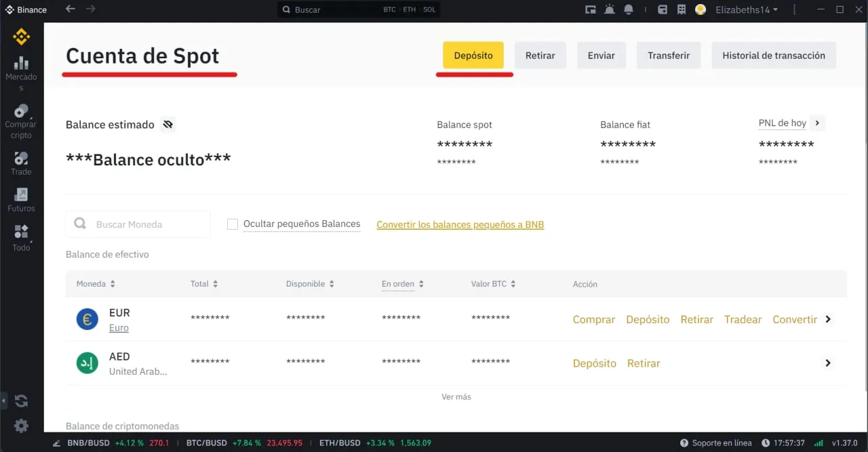Image resolution: width=868 pixels, height=452 pixels.
Task: Click the Enviar button
Action: point(601,56)
